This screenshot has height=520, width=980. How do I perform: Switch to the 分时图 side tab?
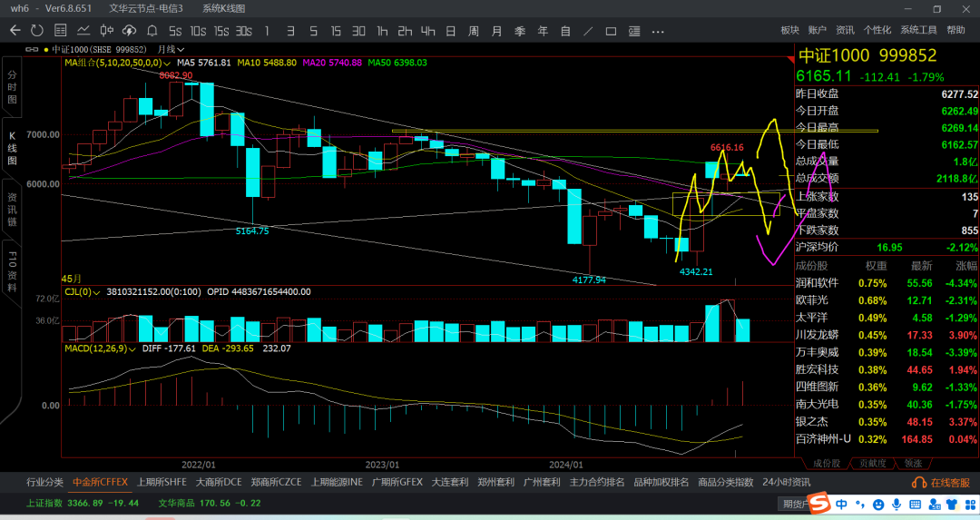click(12, 87)
